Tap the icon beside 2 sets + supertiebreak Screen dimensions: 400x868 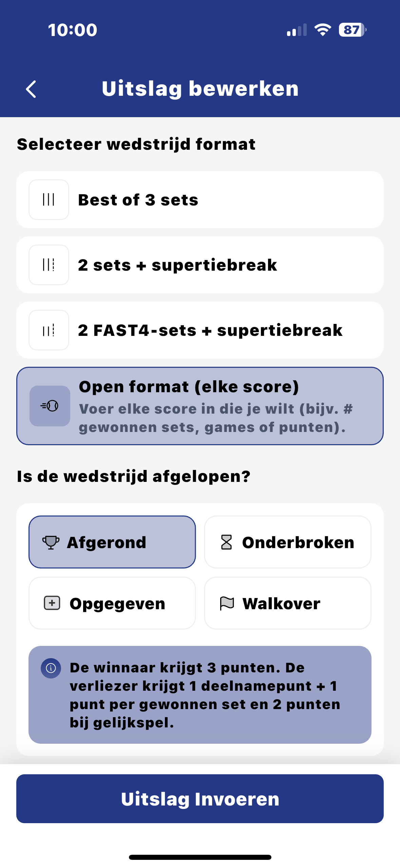pos(49,265)
